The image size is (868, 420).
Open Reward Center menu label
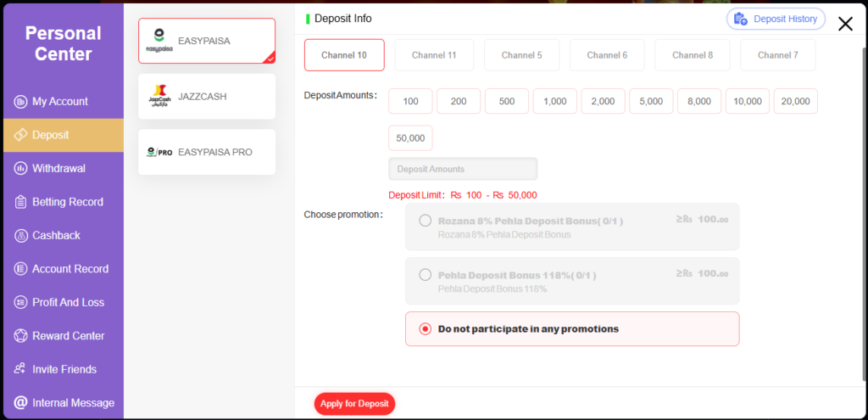pos(68,336)
